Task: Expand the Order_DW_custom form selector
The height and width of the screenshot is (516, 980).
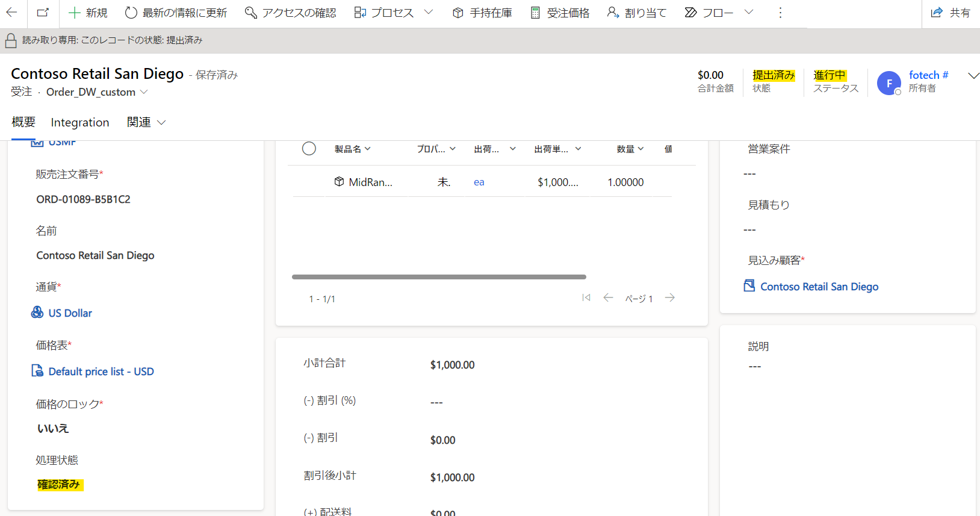Action: (x=144, y=92)
